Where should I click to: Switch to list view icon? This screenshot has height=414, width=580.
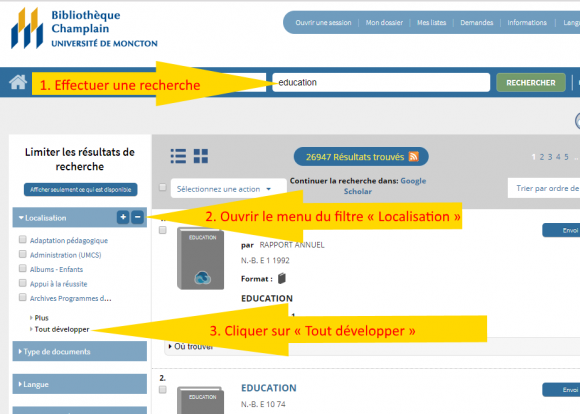pyautogui.click(x=178, y=156)
